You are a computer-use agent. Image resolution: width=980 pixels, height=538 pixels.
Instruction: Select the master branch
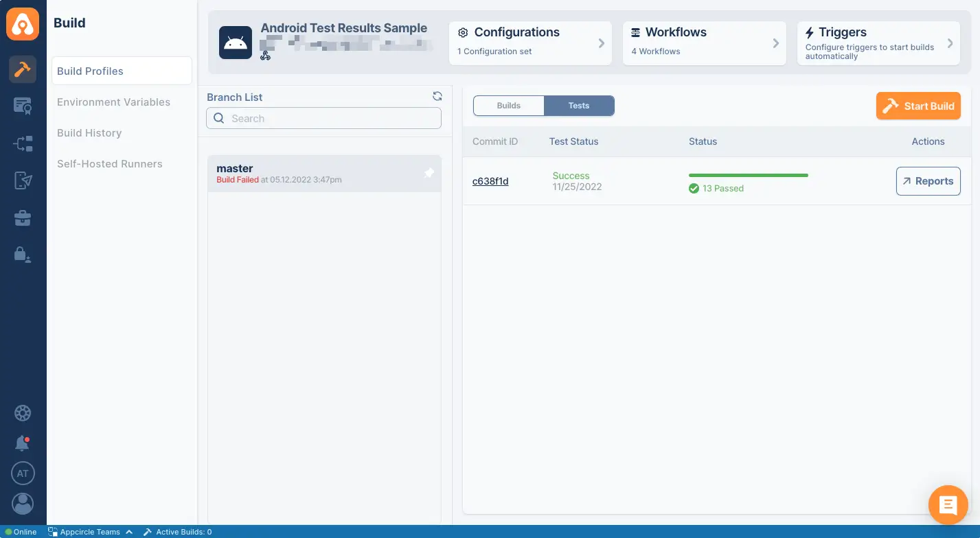pyautogui.click(x=324, y=174)
